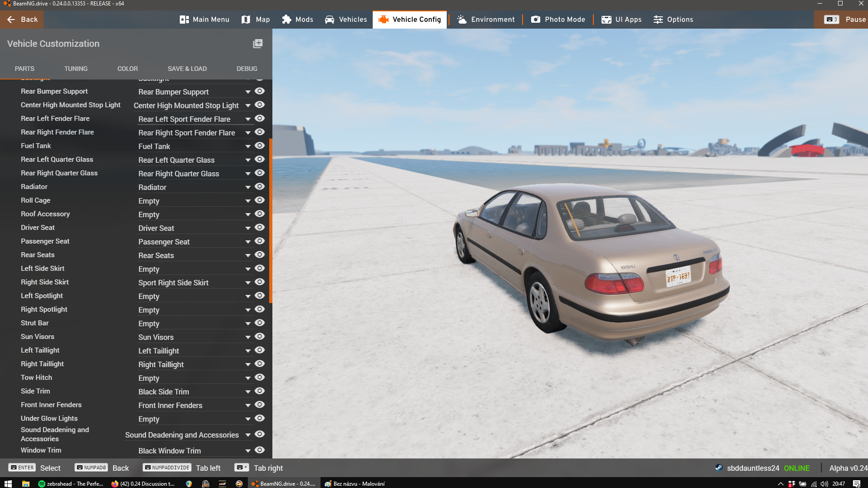Hide the Side Trim part
This screenshot has width=868, height=488.
coord(260,391)
